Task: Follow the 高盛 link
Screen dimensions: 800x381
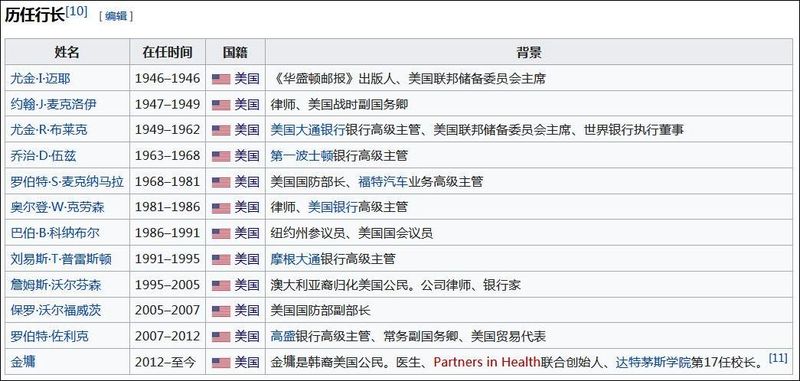Action: 283,337
